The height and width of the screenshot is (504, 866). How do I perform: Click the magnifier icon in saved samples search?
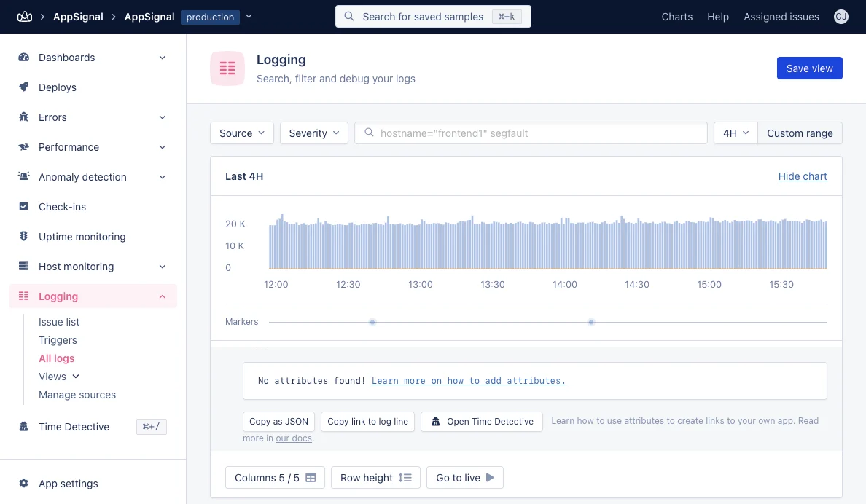(349, 17)
